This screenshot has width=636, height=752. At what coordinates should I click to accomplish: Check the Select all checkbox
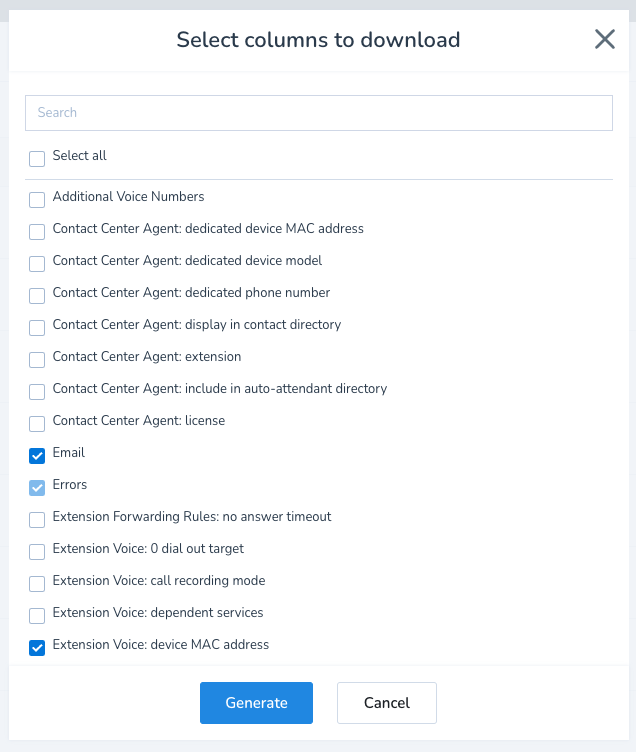37,158
